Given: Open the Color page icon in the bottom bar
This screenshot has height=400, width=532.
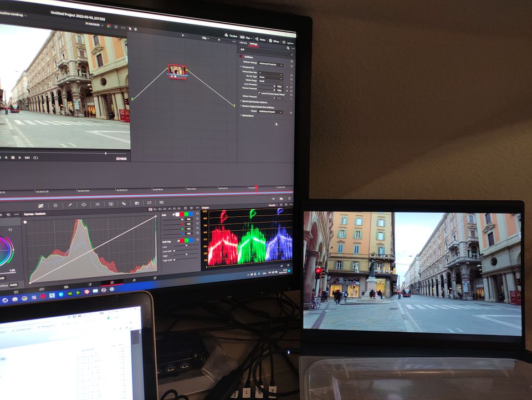Looking at the screenshot, I should point(111,282).
